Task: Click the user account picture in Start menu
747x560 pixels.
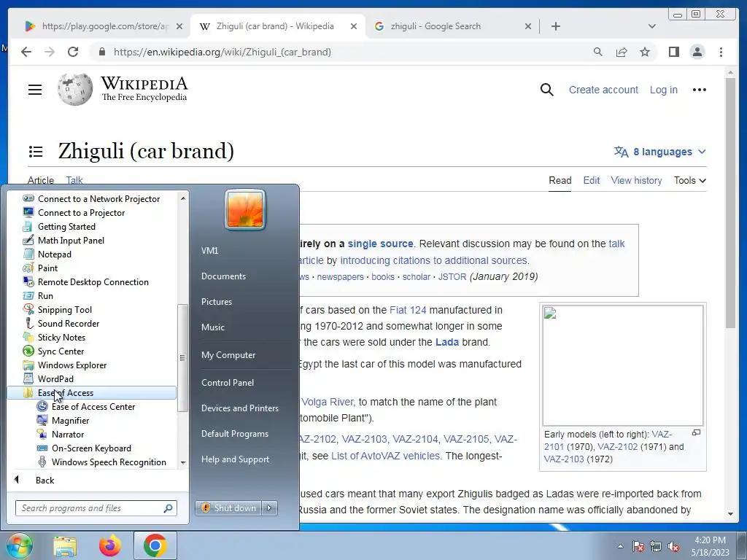Action: point(245,209)
